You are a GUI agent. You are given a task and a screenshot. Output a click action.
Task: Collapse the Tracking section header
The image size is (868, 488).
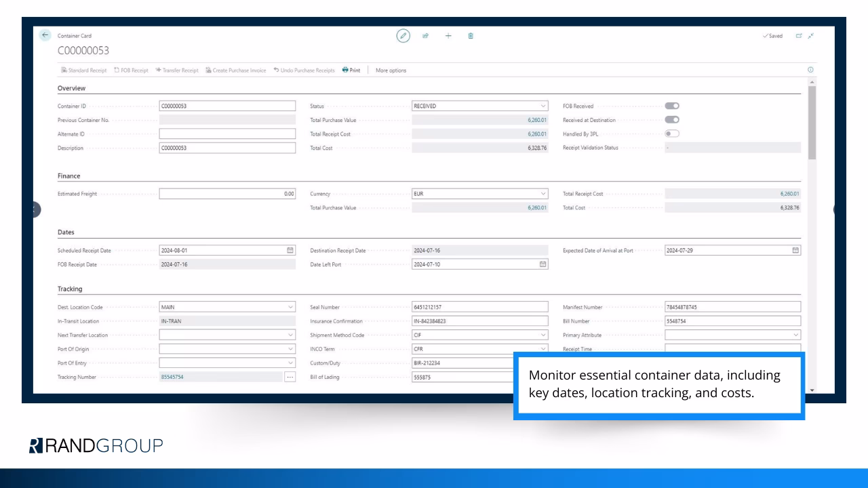[70, 289]
